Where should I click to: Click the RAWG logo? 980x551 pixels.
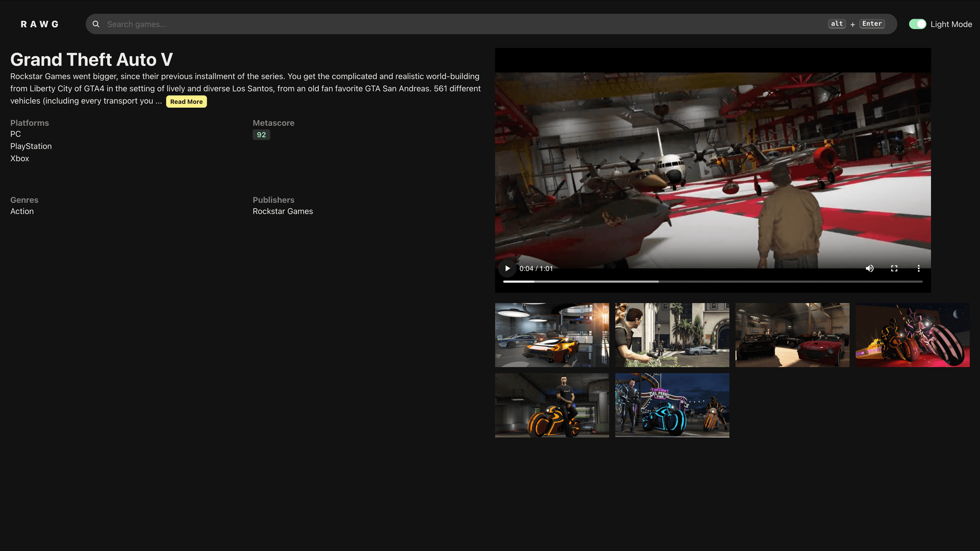[40, 24]
